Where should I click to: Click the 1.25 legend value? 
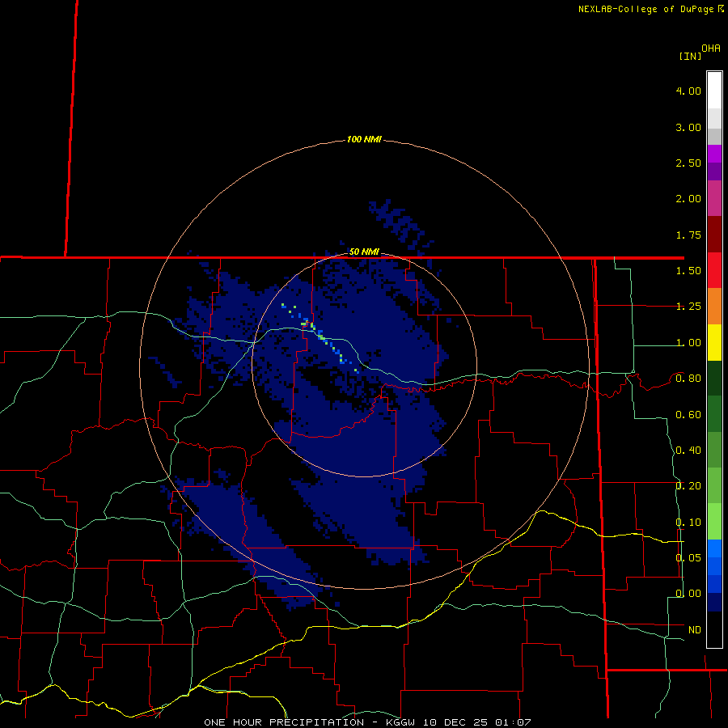[688, 307]
